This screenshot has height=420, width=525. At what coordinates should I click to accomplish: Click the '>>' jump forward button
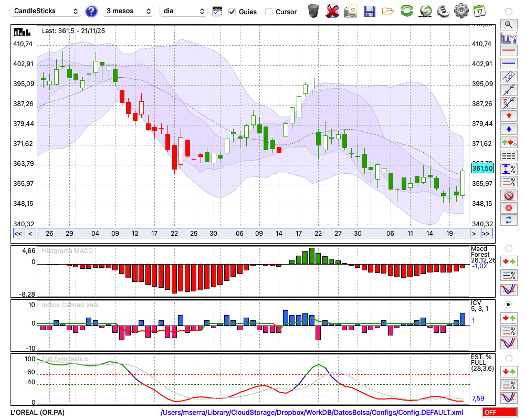(486, 234)
